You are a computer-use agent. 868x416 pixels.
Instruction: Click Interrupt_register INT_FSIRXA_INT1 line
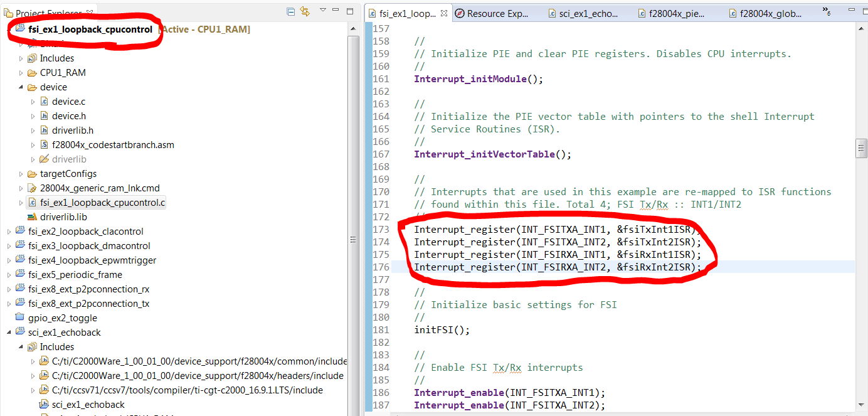coord(558,255)
